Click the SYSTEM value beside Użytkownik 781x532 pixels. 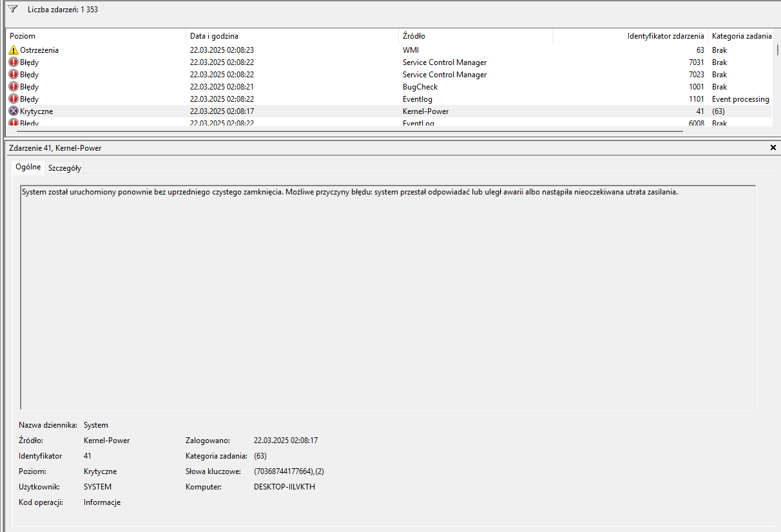pyautogui.click(x=97, y=487)
